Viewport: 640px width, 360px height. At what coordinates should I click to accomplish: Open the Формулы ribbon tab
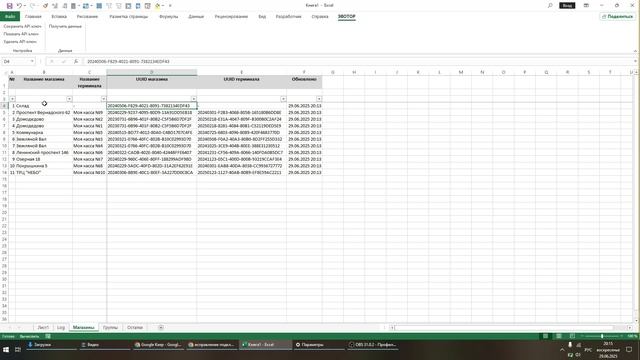(x=169, y=16)
